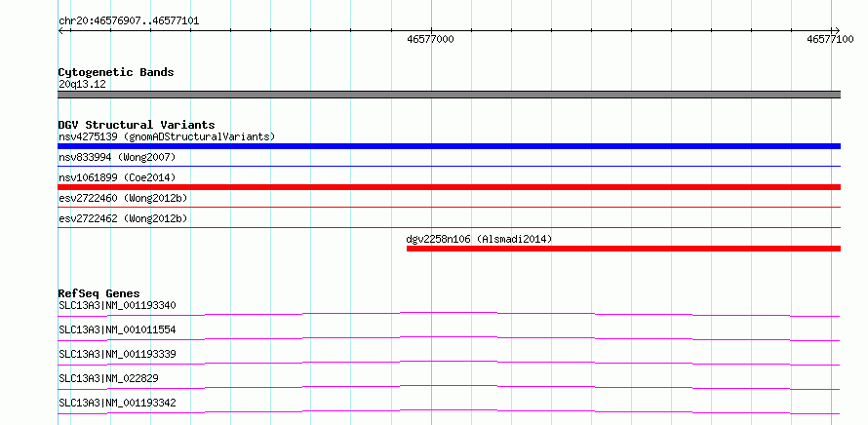Viewport: 868px width, 425px height.
Task: Select the thin red esv2722462 variant line
Action: click(449, 227)
